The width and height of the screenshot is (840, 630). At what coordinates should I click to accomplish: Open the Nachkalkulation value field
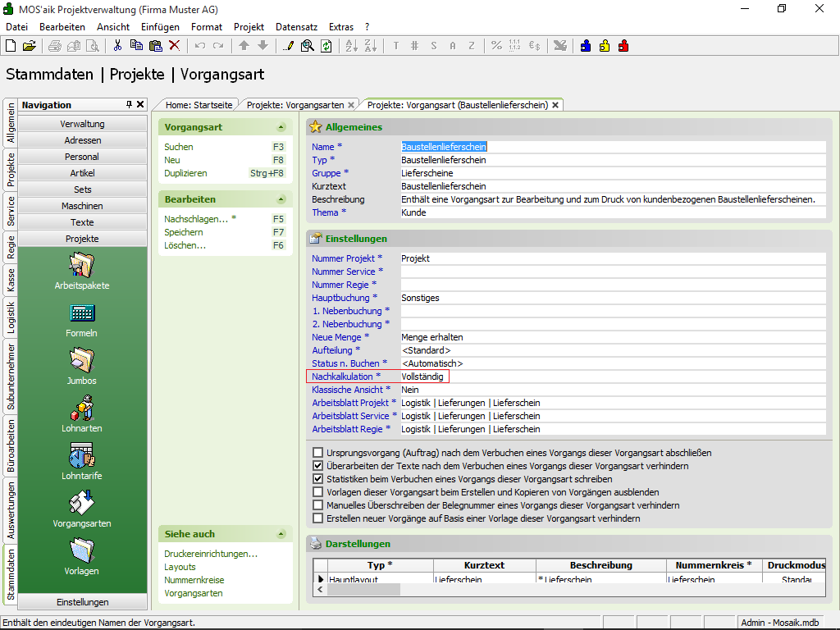pos(613,377)
